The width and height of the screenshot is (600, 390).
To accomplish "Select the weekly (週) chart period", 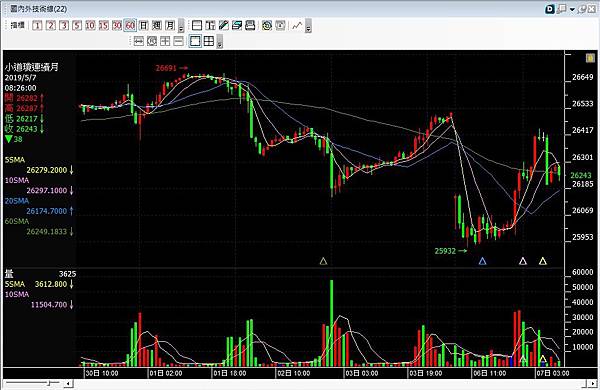I will [x=157, y=26].
